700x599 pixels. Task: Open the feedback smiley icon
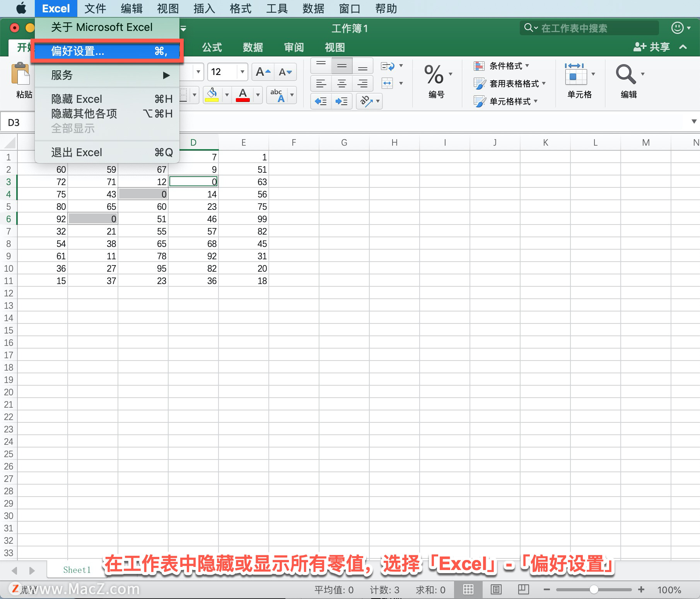click(x=677, y=28)
